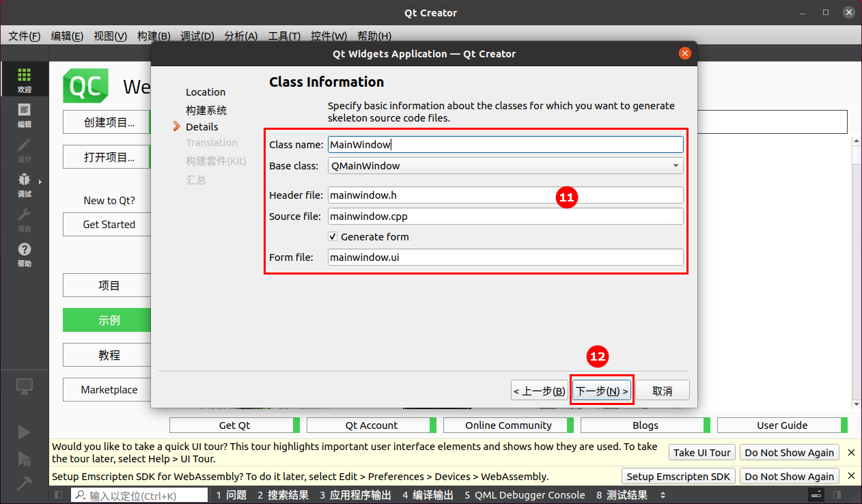Click Do Not Show Again for UI tour
This screenshot has width=862, height=504.
[789, 452]
